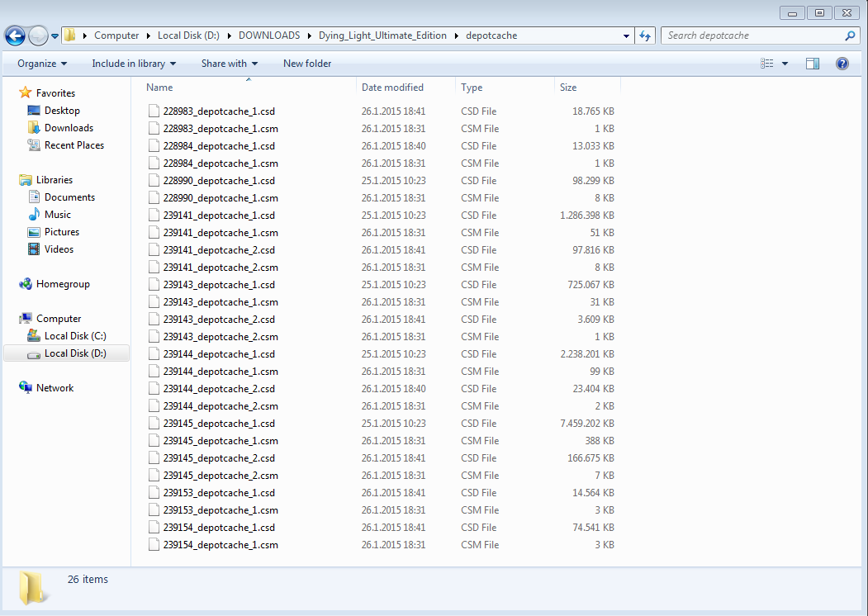868x616 pixels.
Task: Navigate to Computer in breadcrumb
Action: (116, 36)
